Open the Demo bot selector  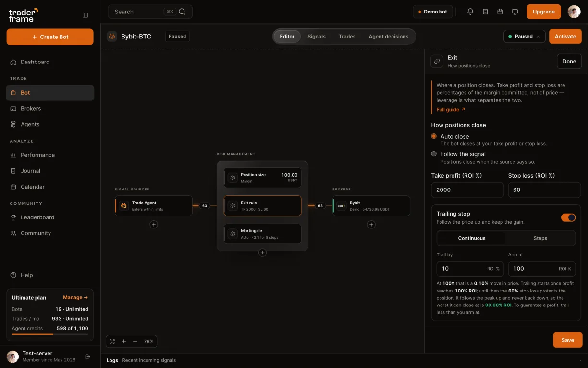(433, 12)
